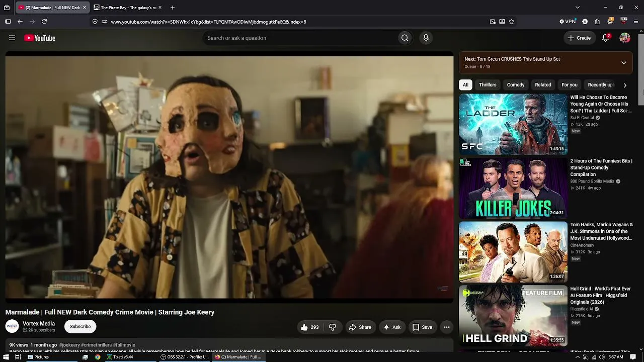Image resolution: width=644 pixels, height=362 pixels.
Task: Filter recommendations by Thrillers
Action: point(488,85)
